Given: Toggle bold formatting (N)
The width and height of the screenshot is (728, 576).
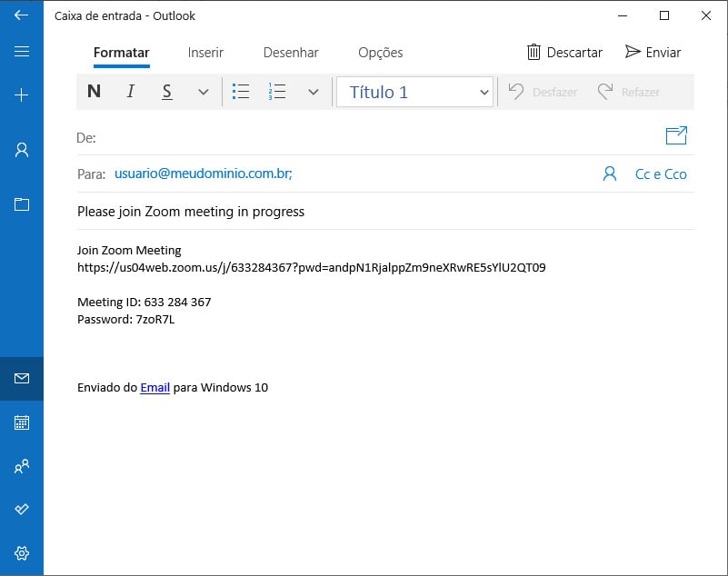Looking at the screenshot, I should click(95, 92).
